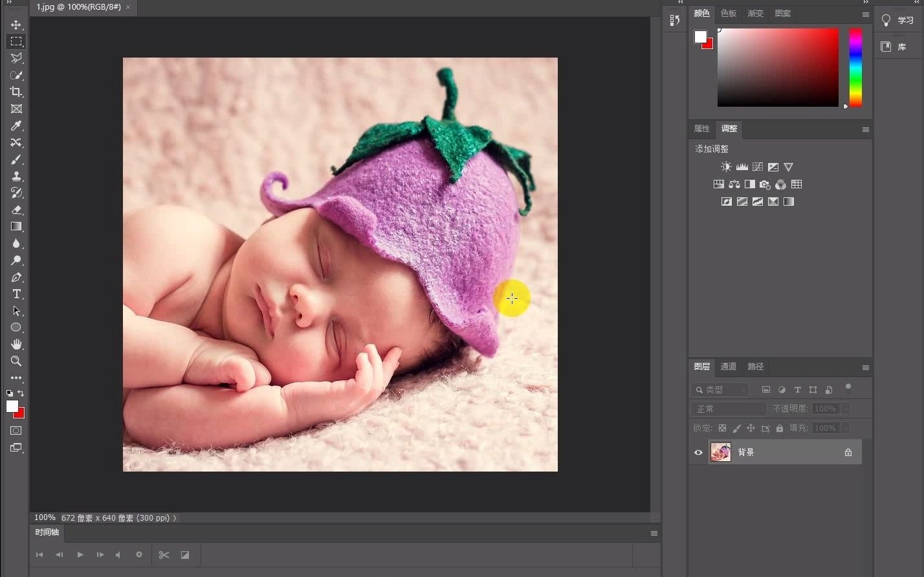Select the Crop tool

click(x=16, y=92)
